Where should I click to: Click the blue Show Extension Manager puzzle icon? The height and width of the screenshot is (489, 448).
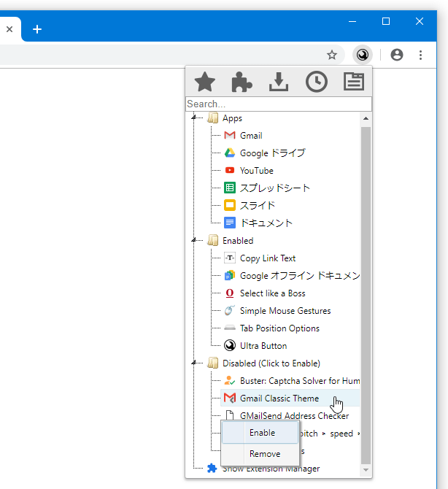pos(212,468)
